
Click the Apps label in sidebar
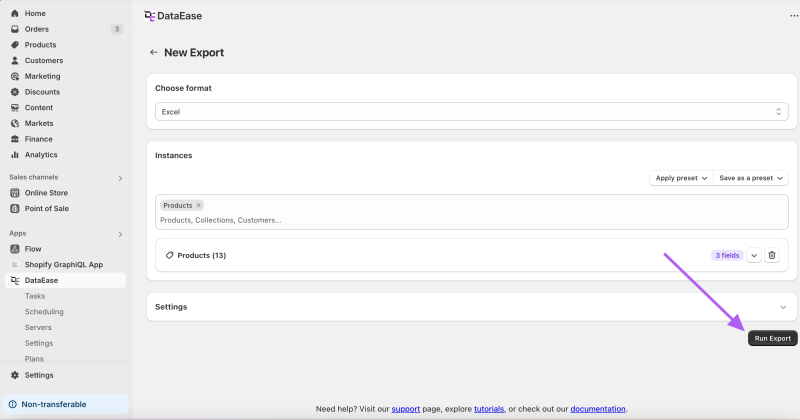click(x=17, y=233)
